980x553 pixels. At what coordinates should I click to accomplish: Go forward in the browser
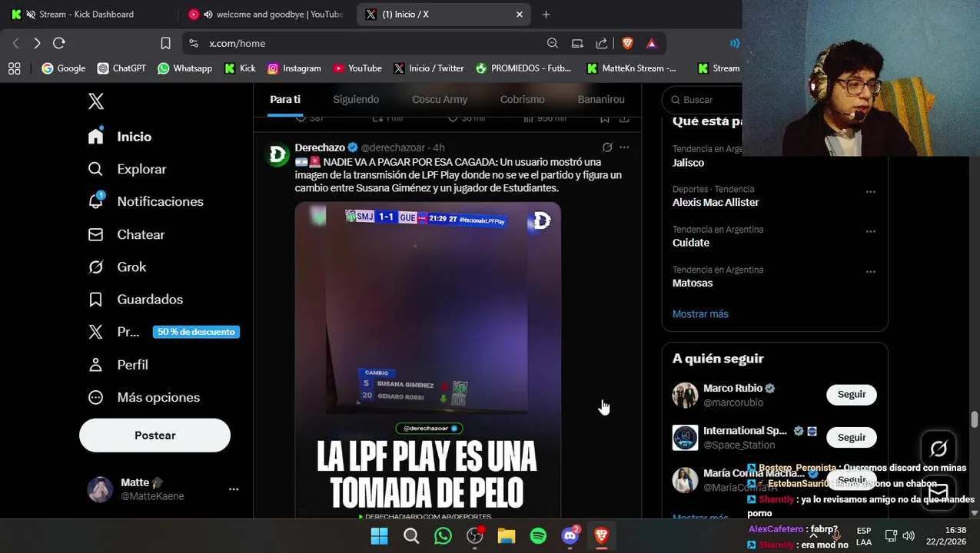click(x=37, y=43)
